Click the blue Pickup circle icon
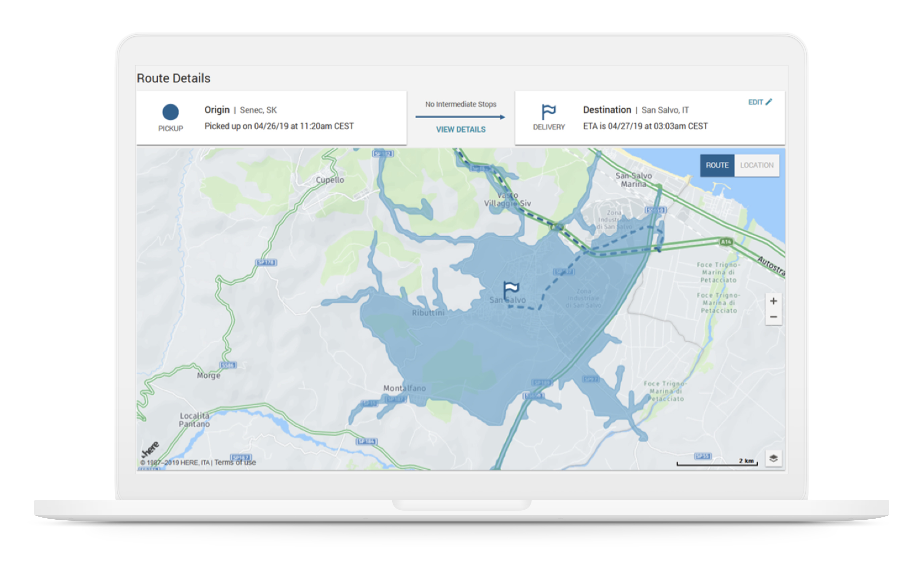924x568 pixels. (170, 112)
